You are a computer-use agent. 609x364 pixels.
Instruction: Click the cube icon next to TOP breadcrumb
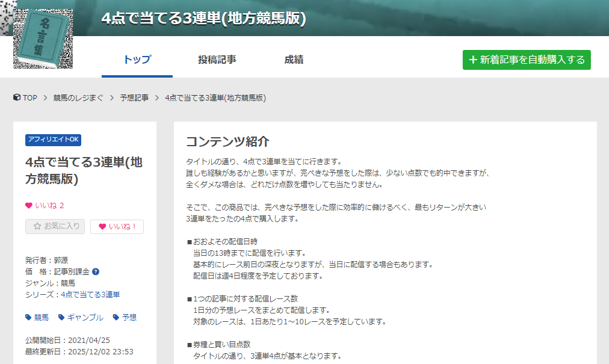(17, 97)
